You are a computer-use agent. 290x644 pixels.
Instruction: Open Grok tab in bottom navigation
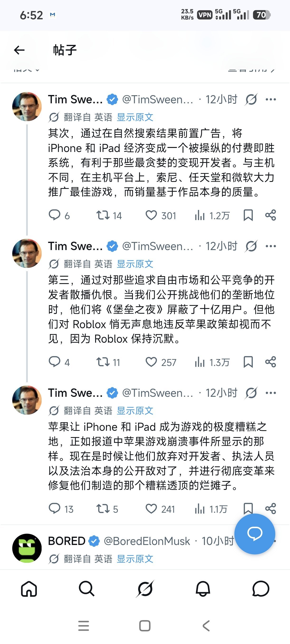click(x=145, y=588)
